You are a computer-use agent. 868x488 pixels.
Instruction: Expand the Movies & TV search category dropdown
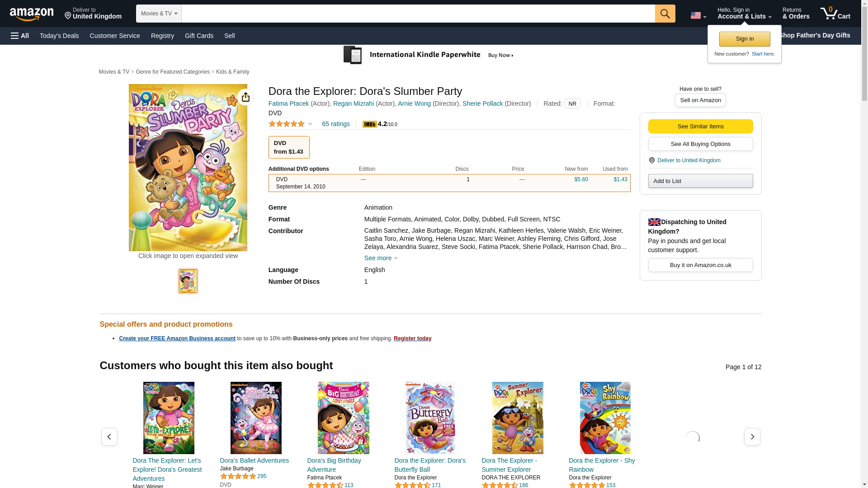[x=159, y=14]
